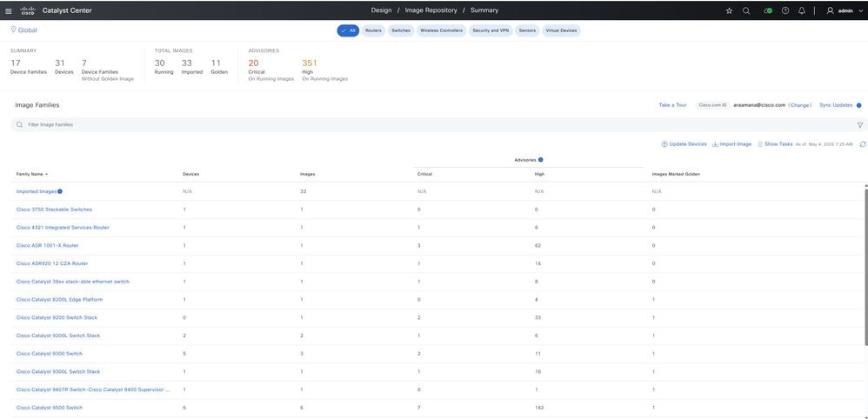Click the Sync Updates link
This screenshot has height=419, width=868.
coord(836,105)
